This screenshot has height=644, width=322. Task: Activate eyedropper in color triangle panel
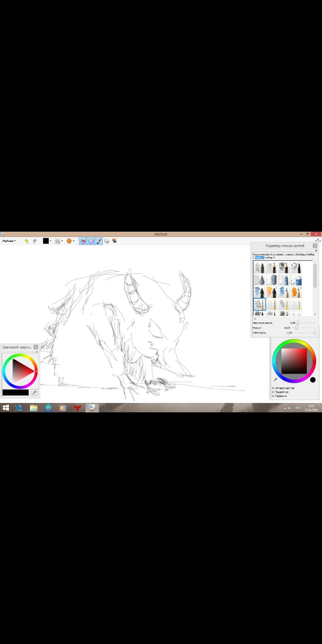(34, 392)
